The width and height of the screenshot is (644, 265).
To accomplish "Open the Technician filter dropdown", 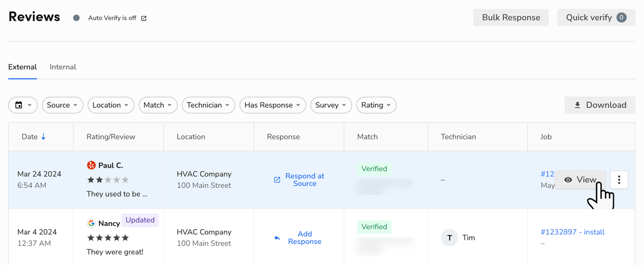I will tap(208, 105).
